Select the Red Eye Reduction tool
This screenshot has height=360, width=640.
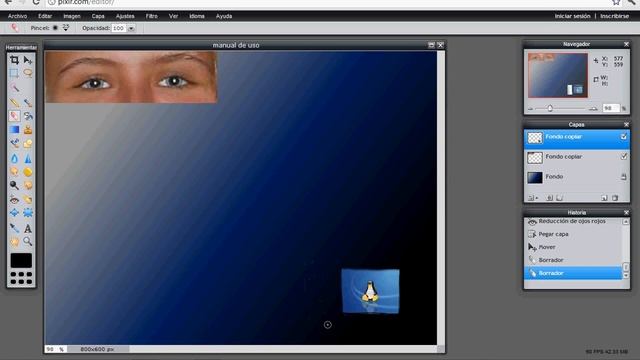click(14, 199)
